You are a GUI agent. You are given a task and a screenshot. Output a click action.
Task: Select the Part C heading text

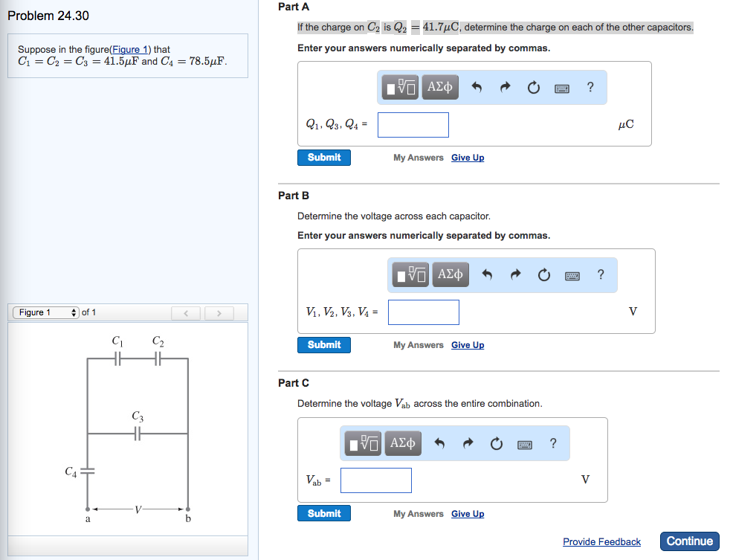point(294,383)
